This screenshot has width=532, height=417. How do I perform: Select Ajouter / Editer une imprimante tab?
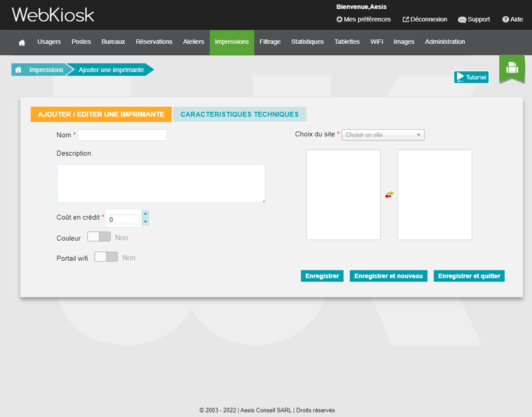pos(101,114)
